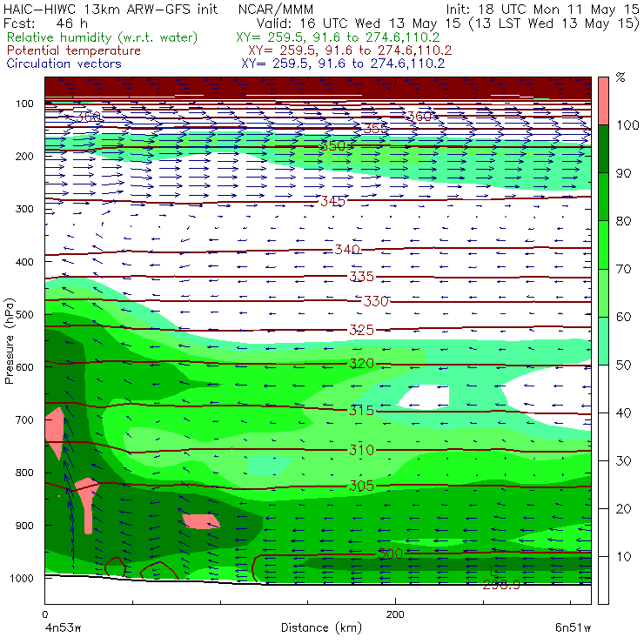Click the "Fcst: 46 h" forecast hour text
This screenshot has width=644, height=644.
coord(45,23)
